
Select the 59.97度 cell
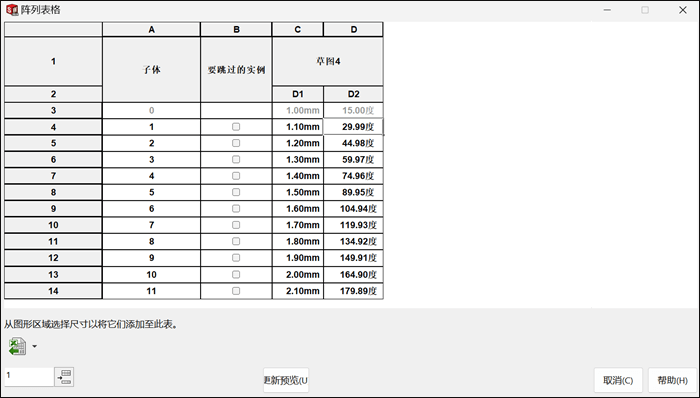[353, 159]
